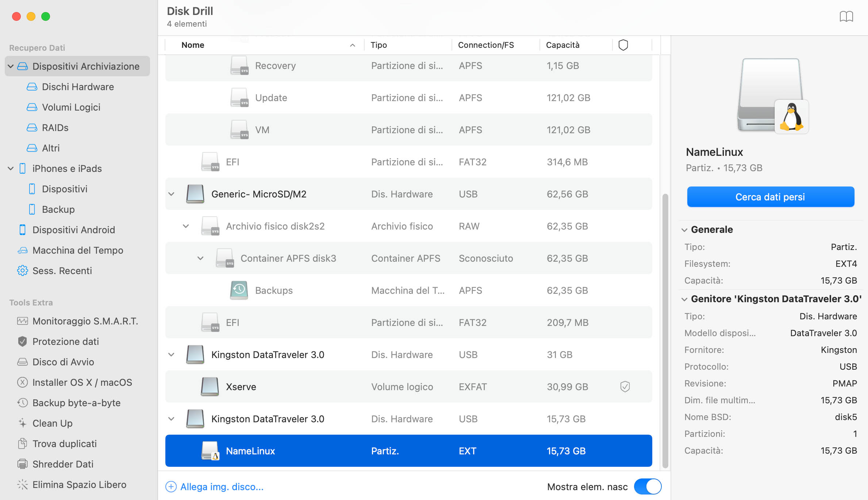Click the Filesystem EXT4 value
The width and height of the screenshot is (868, 500).
tap(846, 264)
